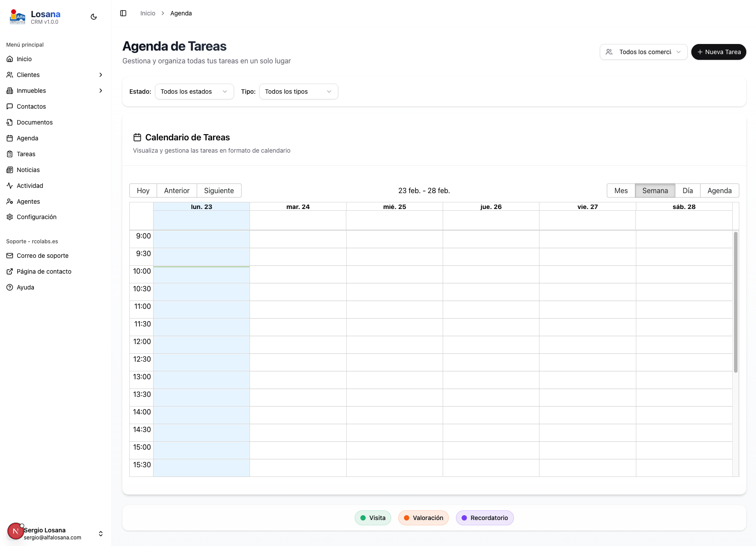Screen dimensions: 756x546
Task: Open Actividad in the sidebar
Action: tap(30, 186)
